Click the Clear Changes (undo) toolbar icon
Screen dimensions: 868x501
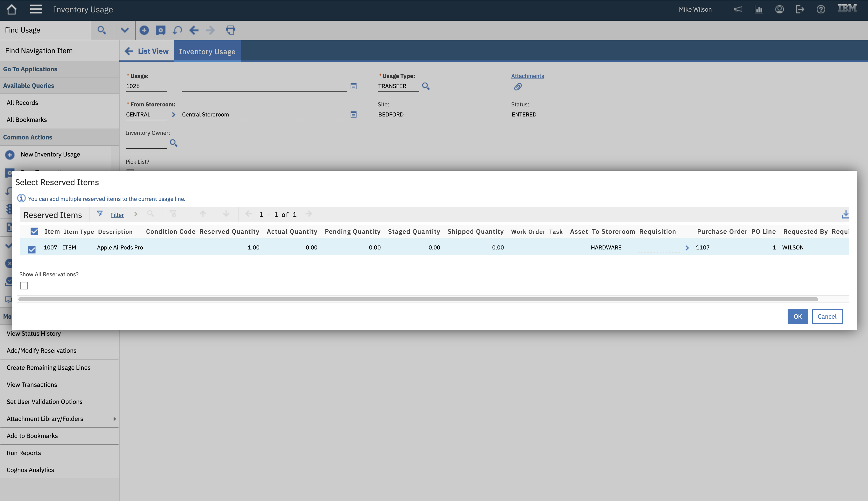coord(177,30)
